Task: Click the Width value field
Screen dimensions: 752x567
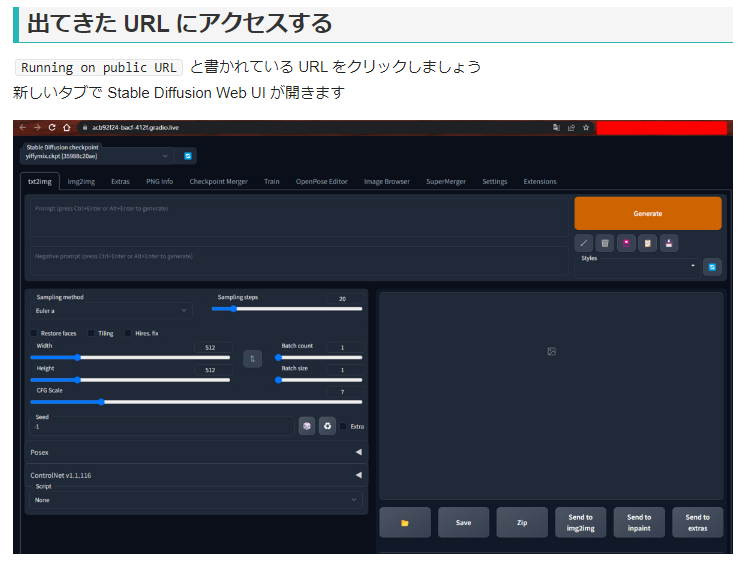Action: click(213, 347)
